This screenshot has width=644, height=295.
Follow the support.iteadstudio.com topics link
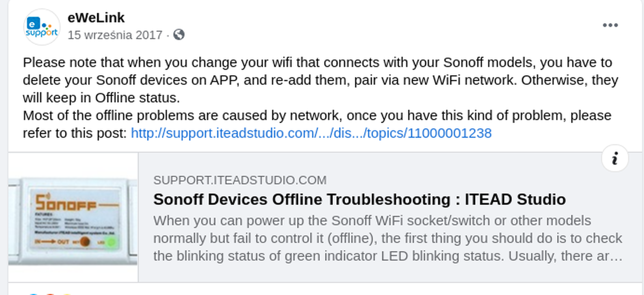(311, 133)
